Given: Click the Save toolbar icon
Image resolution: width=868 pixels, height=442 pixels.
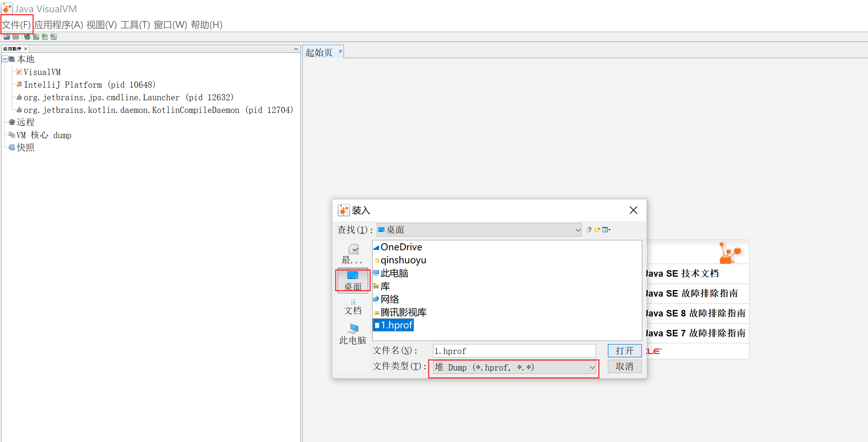Looking at the screenshot, I should coord(16,37).
